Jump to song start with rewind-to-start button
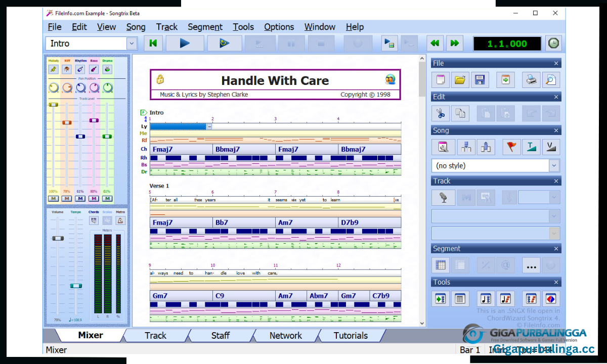The image size is (607, 364). 153,43
